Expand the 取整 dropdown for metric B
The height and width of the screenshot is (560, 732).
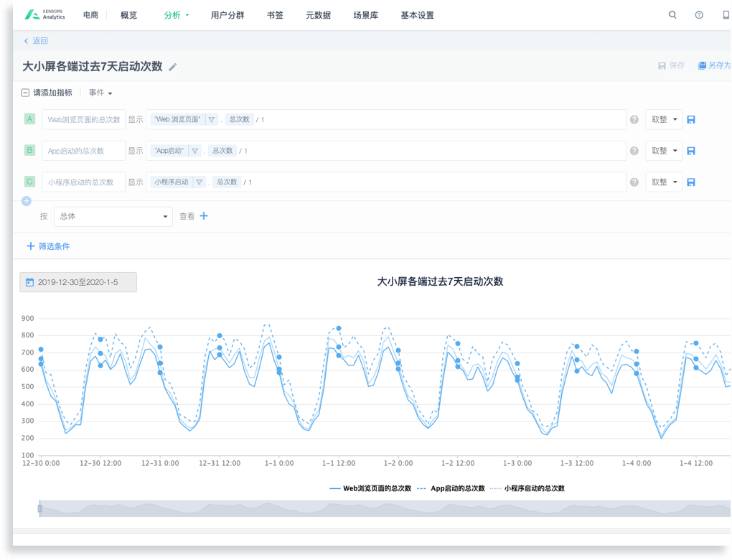(x=664, y=151)
